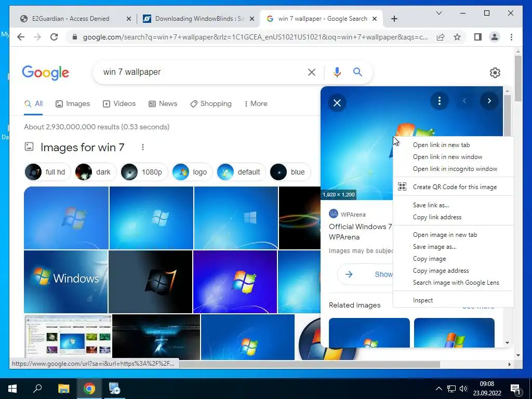The width and height of the screenshot is (532, 399).
Task: Open Chrome tab search dropdown
Action: pyautogui.click(x=438, y=13)
